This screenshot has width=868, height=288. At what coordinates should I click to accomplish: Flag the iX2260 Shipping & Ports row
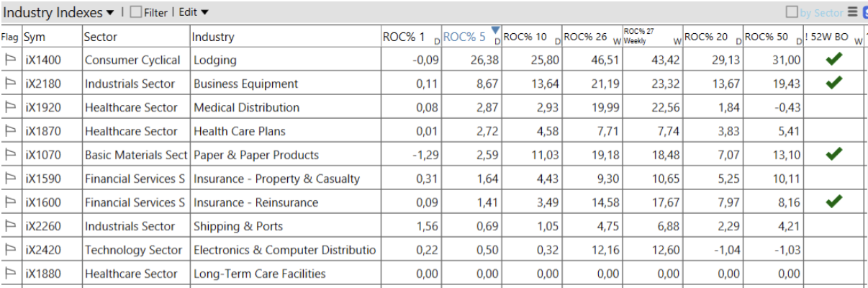[x=11, y=226]
